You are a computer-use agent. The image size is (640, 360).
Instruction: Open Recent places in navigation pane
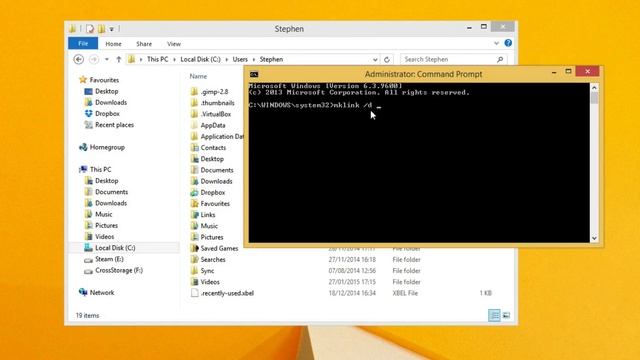click(x=114, y=125)
